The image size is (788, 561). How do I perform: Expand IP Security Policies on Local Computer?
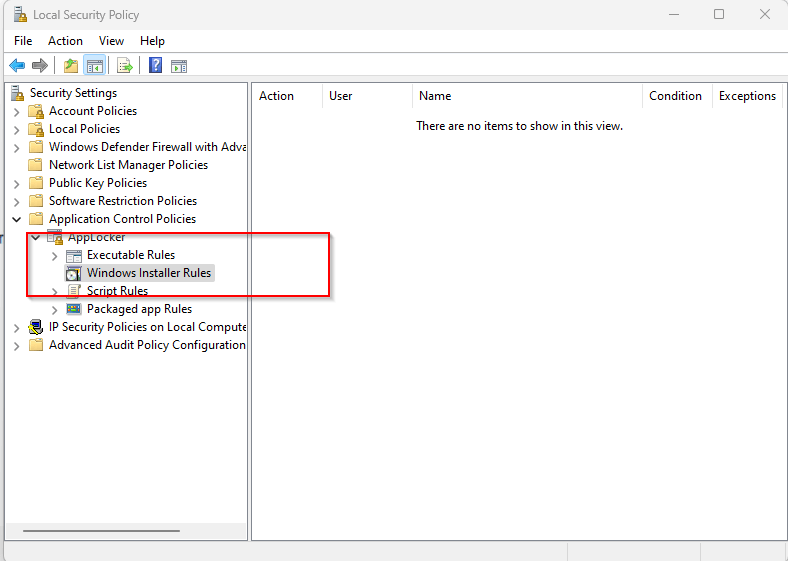click(17, 328)
